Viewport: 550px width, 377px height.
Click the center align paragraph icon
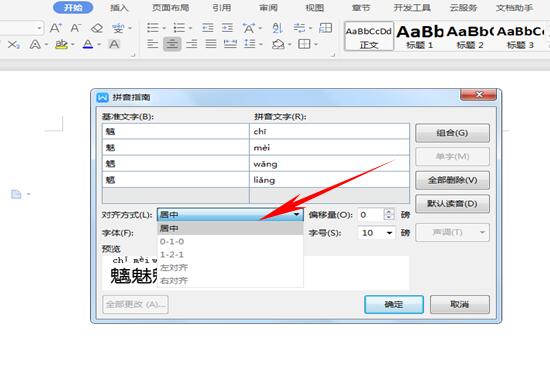point(172,44)
